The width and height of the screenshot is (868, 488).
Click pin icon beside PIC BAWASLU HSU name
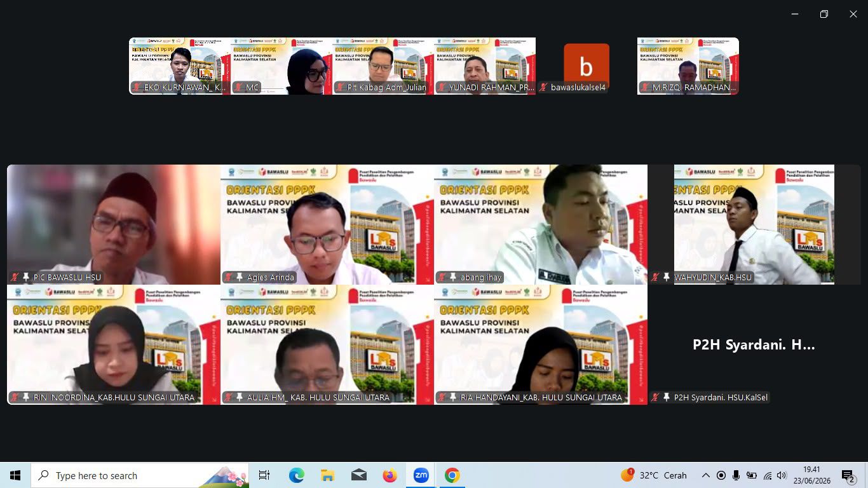coord(26,278)
